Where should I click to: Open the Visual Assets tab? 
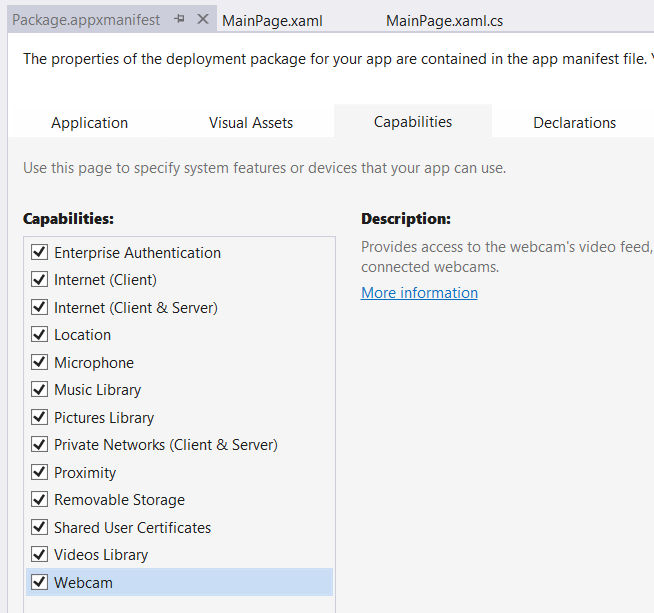pyautogui.click(x=251, y=123)
